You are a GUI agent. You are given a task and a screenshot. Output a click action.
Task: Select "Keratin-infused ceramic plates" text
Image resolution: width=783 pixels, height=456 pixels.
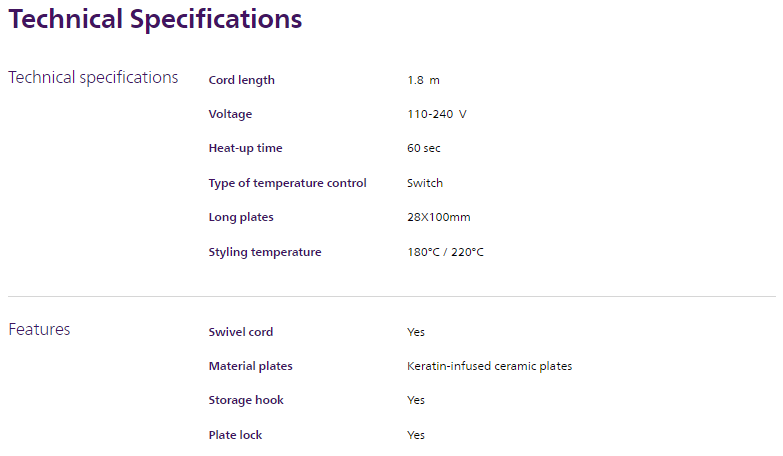click(x=489, y=366)
